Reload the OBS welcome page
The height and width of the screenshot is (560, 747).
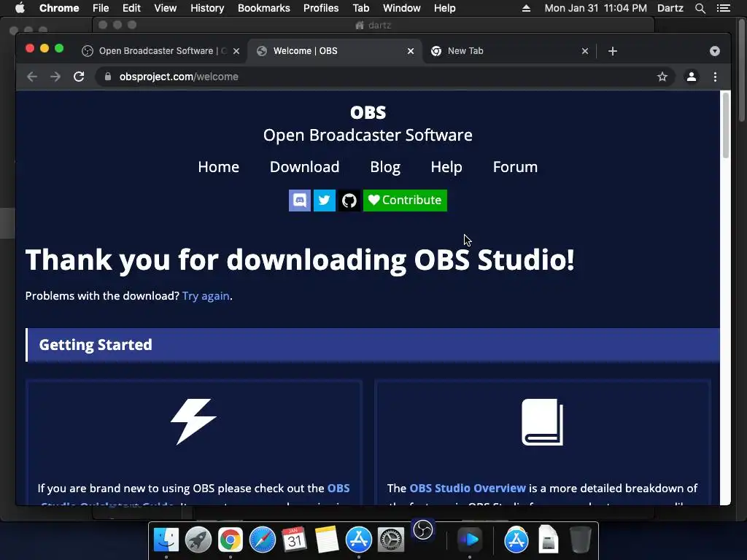pos(79,77)
